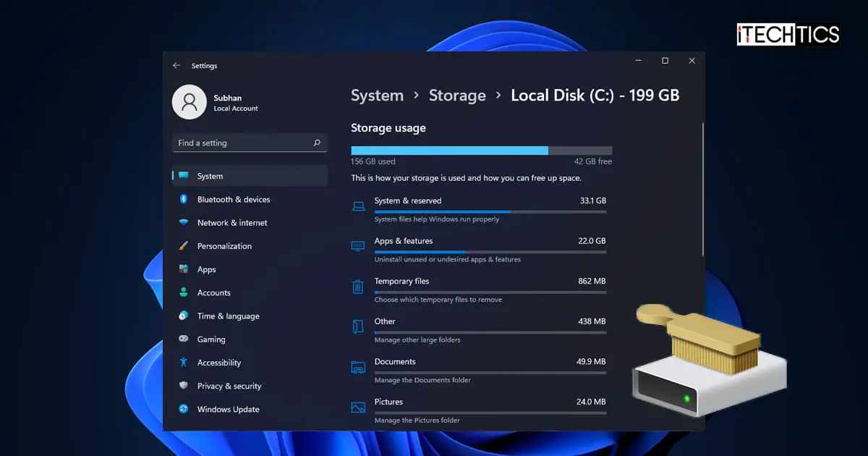The image size is (868, 456).
Task: Open Pictures storage details
Action: click(x=480, y=410)
